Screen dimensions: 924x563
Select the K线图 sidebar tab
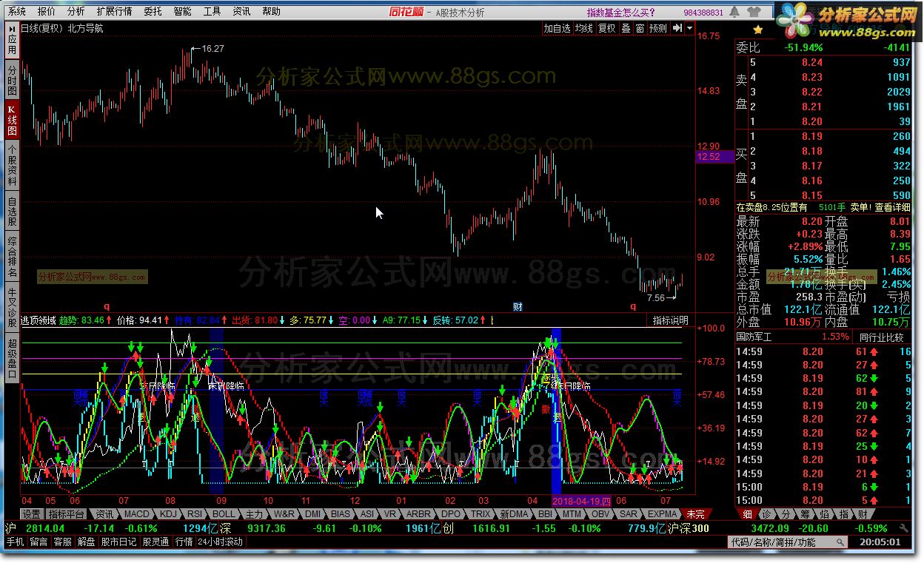(13, 120)
